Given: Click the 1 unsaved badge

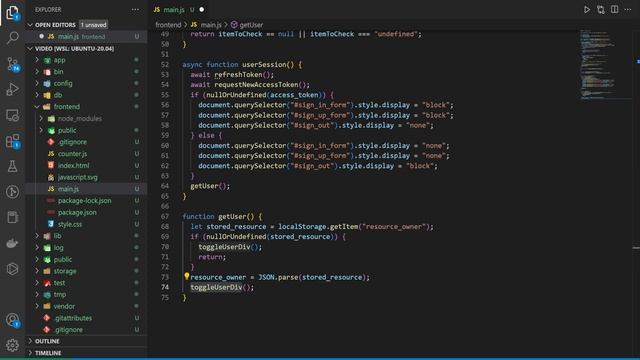Looking at the screenshot, I should pyautogui.click(x=93, y=25).
